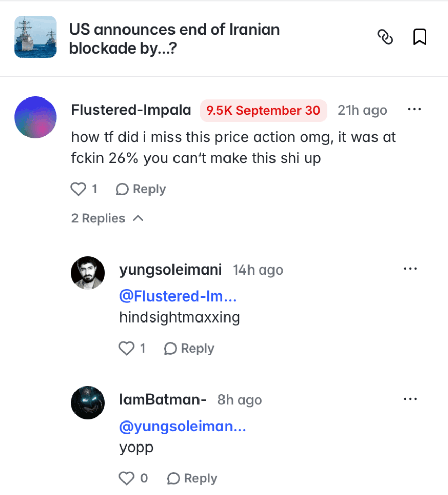Select the 9.5K September 30 position badge
The height and width of the screenshot is (495, 448).
coord(263,111)
